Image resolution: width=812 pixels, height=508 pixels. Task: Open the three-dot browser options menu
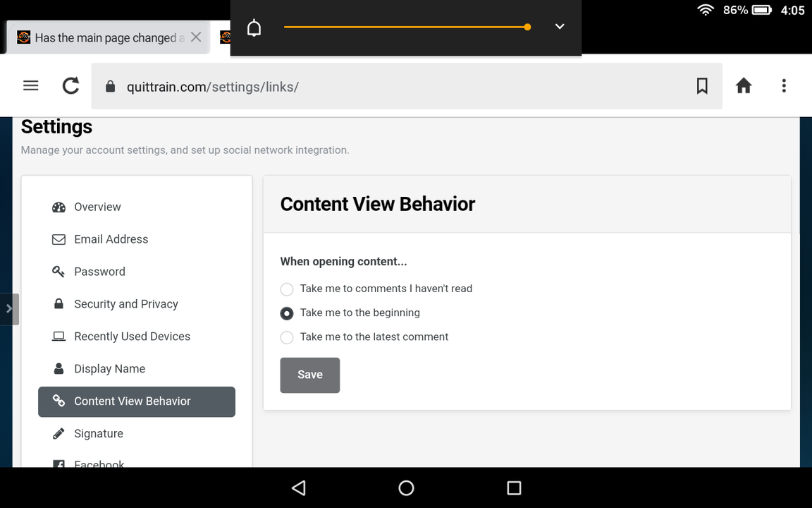coord(784,86)
